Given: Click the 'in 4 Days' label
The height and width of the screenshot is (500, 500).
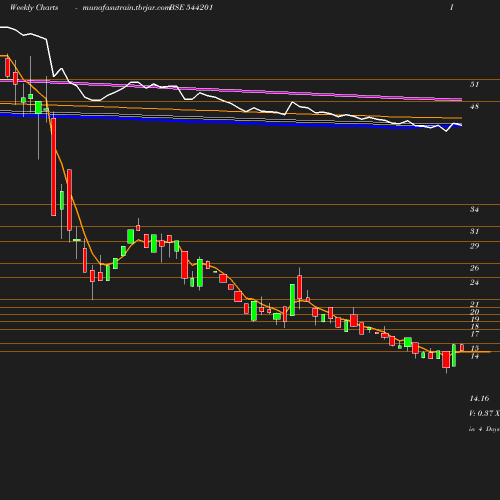Looking at the screenshot, I should [x=484, y=429].
